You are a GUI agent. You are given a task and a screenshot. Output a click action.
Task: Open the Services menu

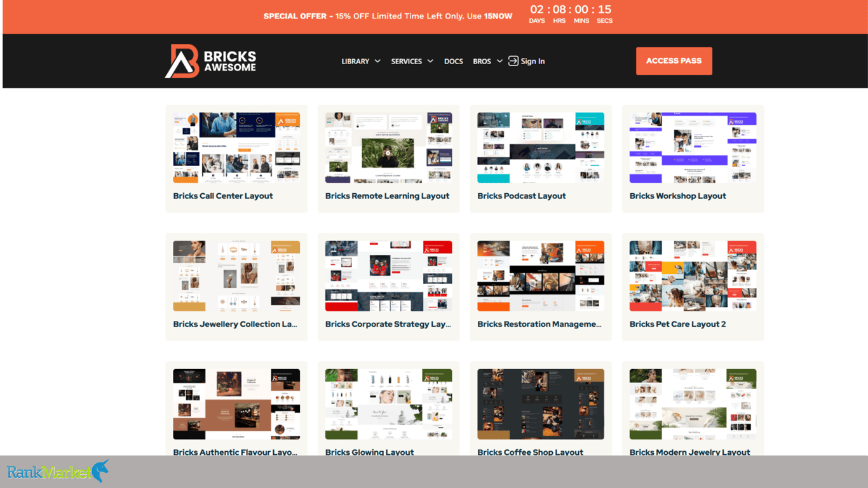pos(407,62)
